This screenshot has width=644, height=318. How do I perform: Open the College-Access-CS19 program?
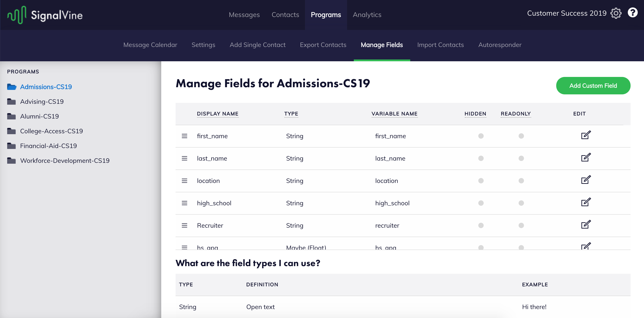52,131
